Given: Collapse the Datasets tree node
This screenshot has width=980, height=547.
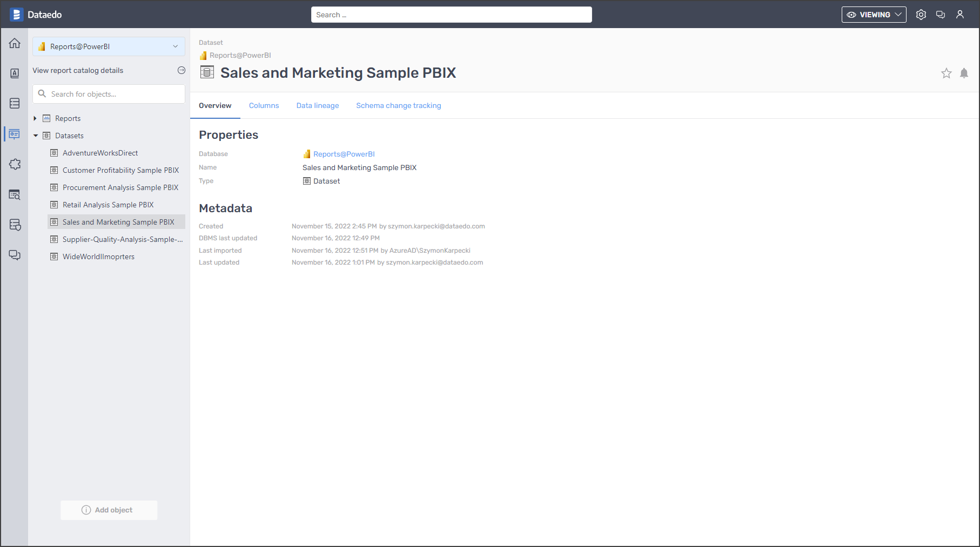Looking at the screenshot, I should 36,136.
